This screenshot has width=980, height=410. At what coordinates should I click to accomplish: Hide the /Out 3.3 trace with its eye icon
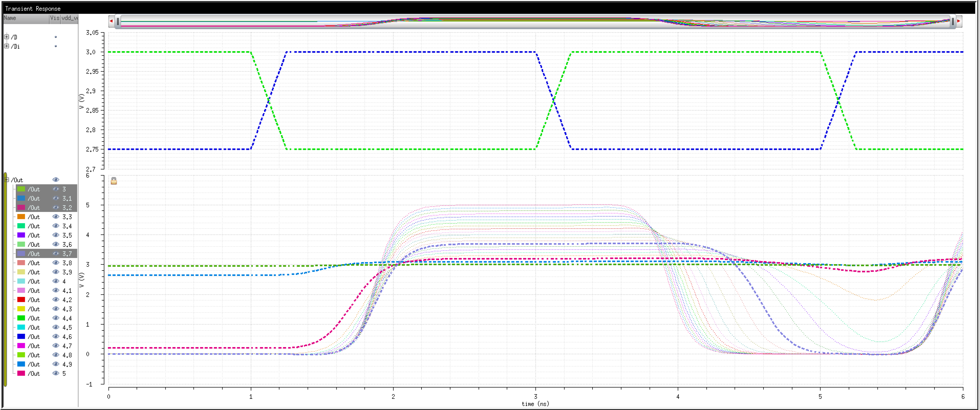pos(56,217)
